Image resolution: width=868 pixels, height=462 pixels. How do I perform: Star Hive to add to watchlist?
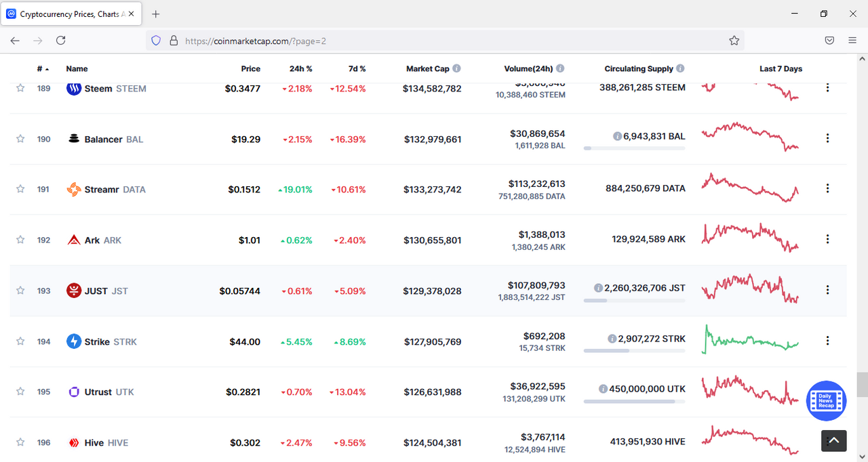coord(20,442)
